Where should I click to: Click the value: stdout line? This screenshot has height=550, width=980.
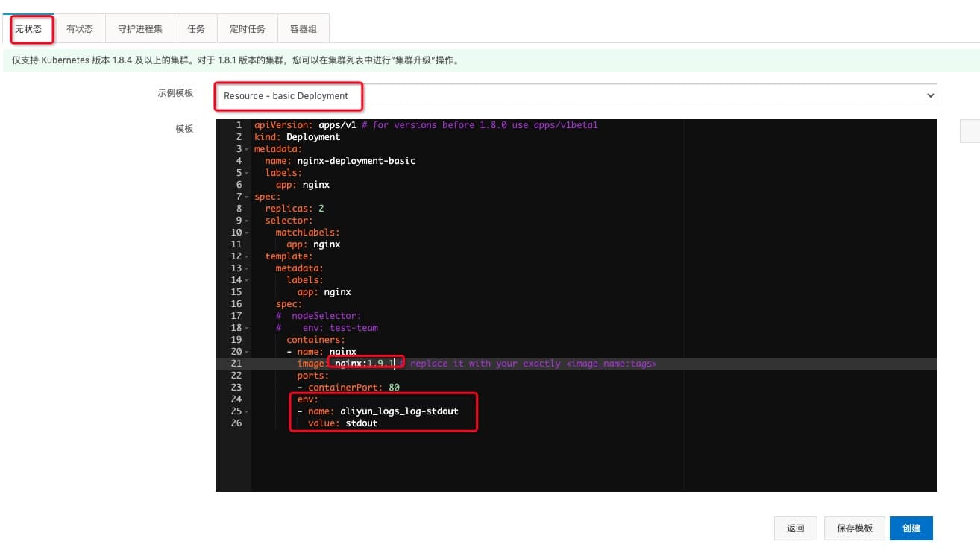click(343, 423)
